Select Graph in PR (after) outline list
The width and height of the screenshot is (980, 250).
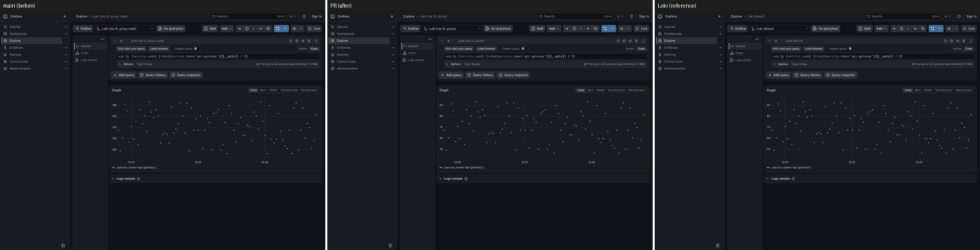(412, 53)
